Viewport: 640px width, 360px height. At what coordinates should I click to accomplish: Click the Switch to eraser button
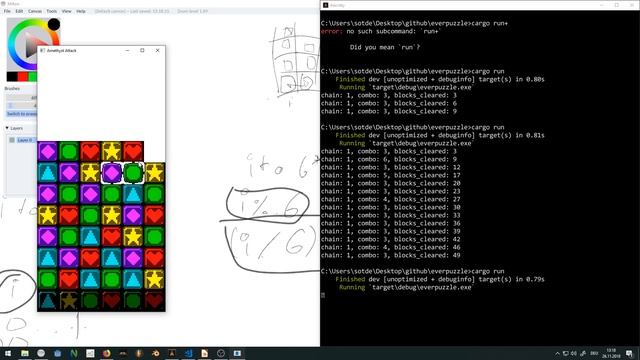click(x=22, y=114)
